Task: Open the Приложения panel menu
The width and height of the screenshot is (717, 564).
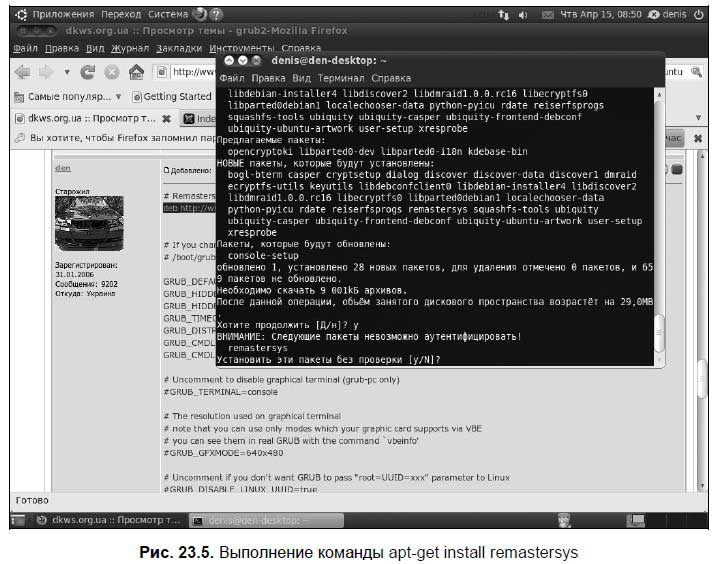Action: tap(63, 15)
